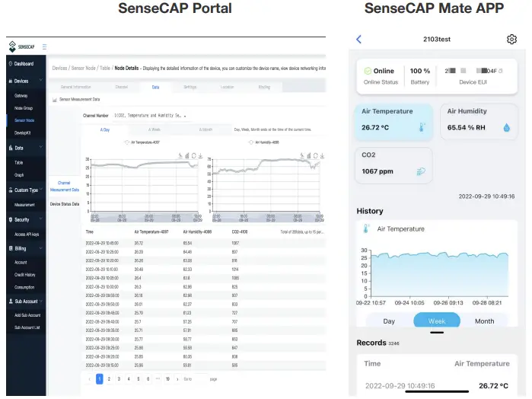Click Devices breadcrumb link
The width and height of the screenshot is (532, 399).
coord(59,68)
